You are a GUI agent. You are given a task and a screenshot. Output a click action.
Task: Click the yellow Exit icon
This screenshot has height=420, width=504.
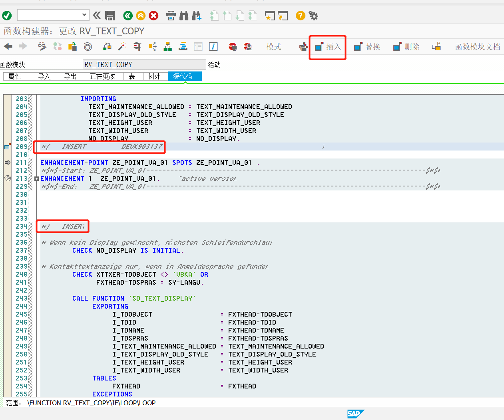(x=141, y=16)
